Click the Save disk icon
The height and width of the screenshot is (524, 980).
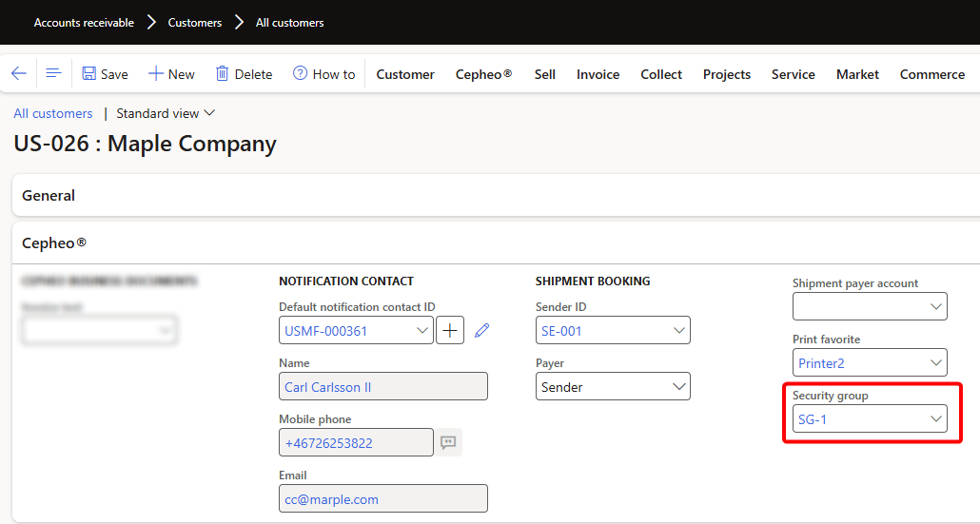(89, 74)
